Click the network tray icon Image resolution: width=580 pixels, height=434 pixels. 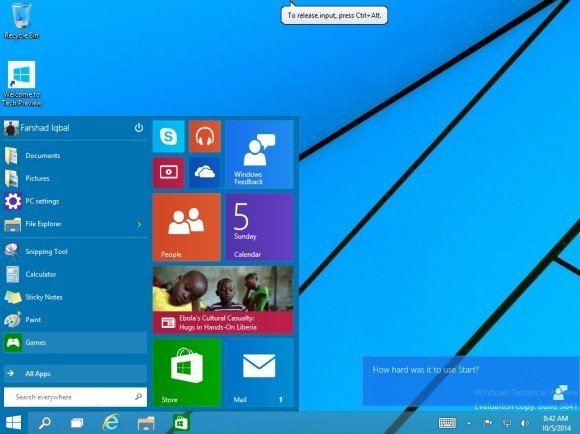(x=506, y=423)
